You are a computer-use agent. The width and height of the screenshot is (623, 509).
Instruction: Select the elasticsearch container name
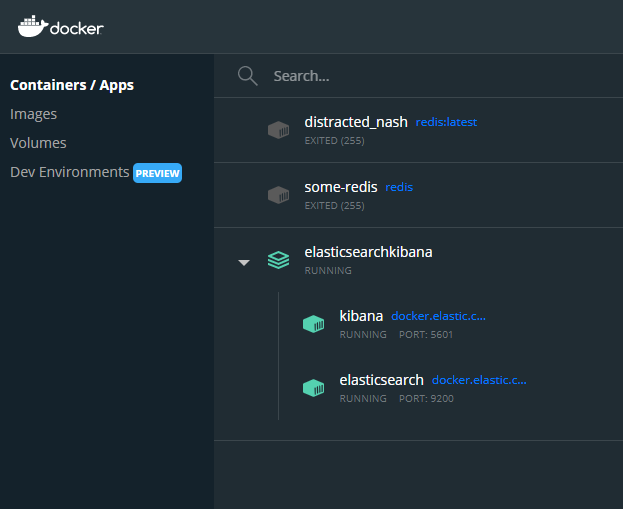click(381, 380)
